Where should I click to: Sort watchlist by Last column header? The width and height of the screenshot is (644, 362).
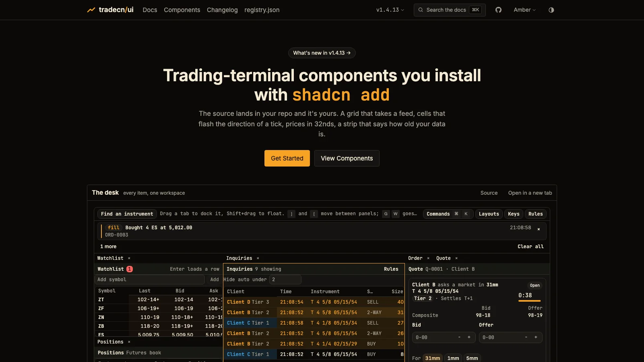pos(144,290)
